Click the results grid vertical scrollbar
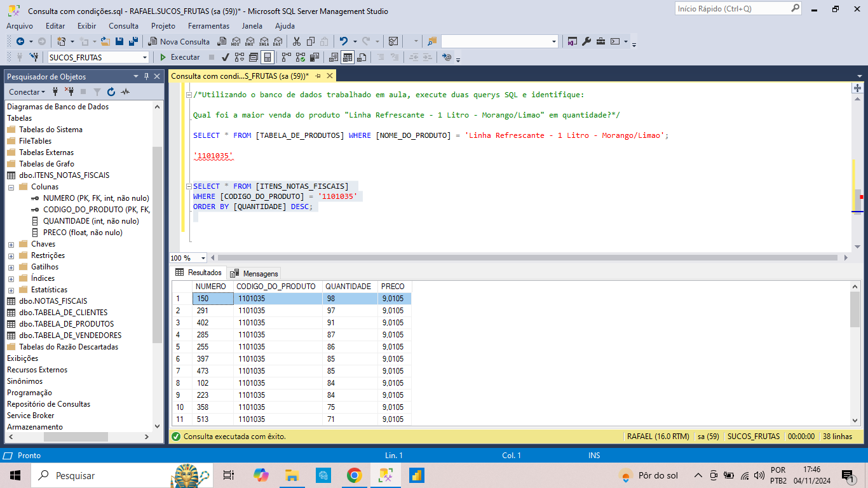The image size is (868, 488). coord(855,310)
